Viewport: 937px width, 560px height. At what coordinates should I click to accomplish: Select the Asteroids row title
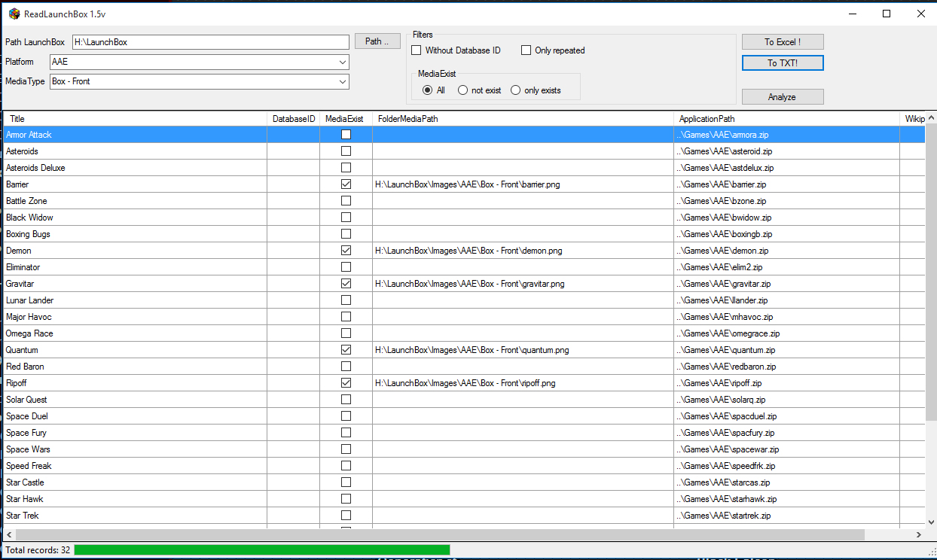tap(22, 151)
